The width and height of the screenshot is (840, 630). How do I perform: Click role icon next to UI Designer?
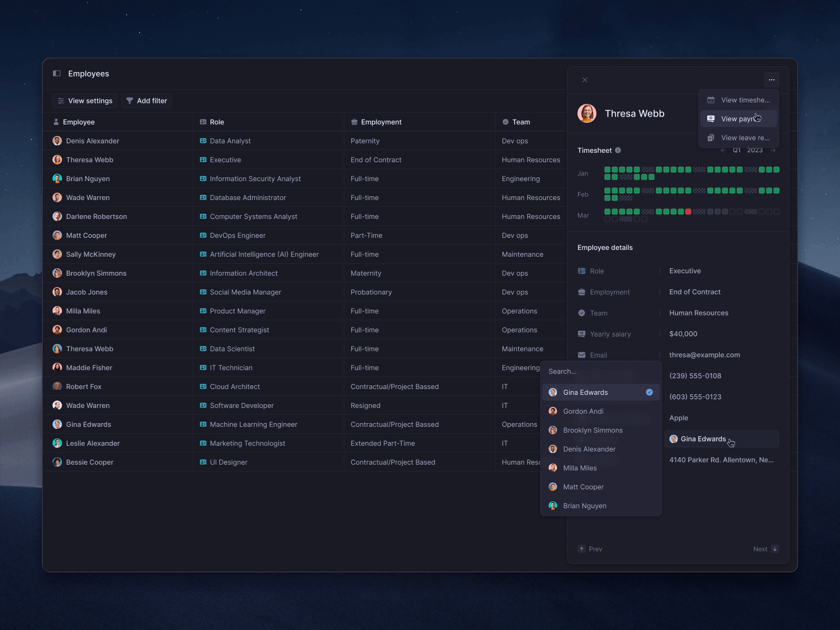click(203, 462)
